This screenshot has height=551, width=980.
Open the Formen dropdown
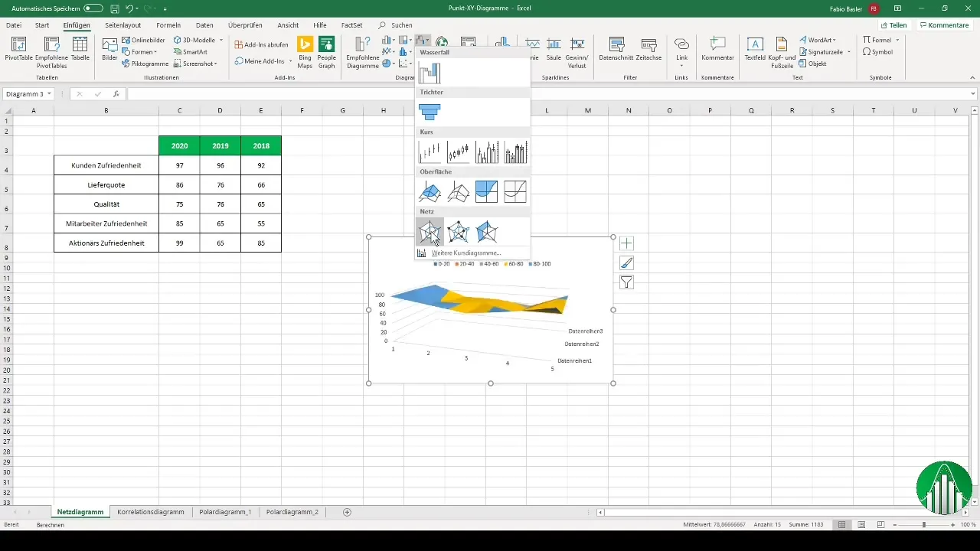tap(139, 52)
